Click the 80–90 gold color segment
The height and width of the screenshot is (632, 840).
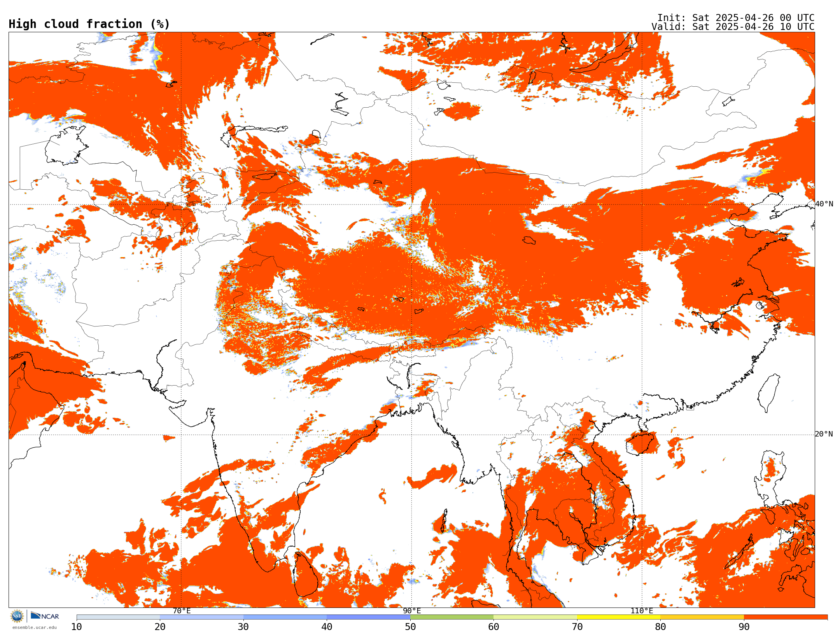tap(702, 617)
